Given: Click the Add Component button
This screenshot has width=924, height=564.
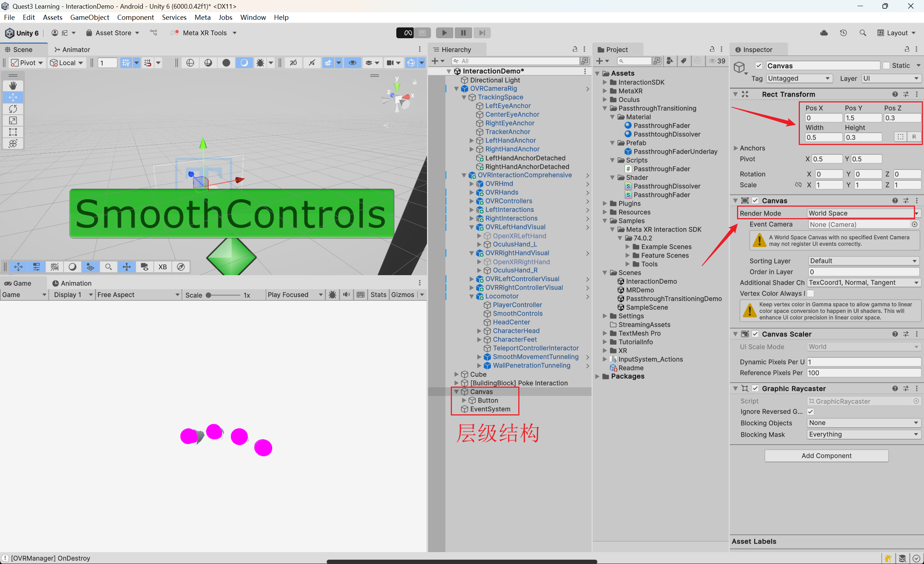Looking at the screenshot, I should [826, 456].
